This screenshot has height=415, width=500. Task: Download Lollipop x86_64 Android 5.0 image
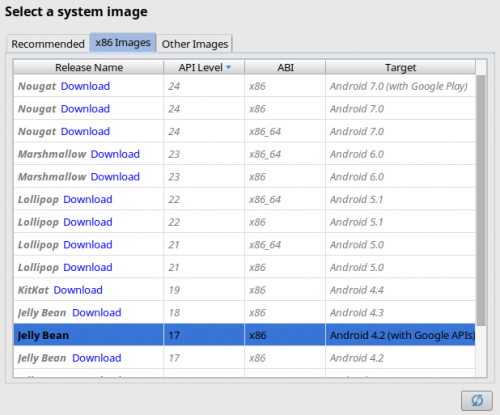[88, 245]
